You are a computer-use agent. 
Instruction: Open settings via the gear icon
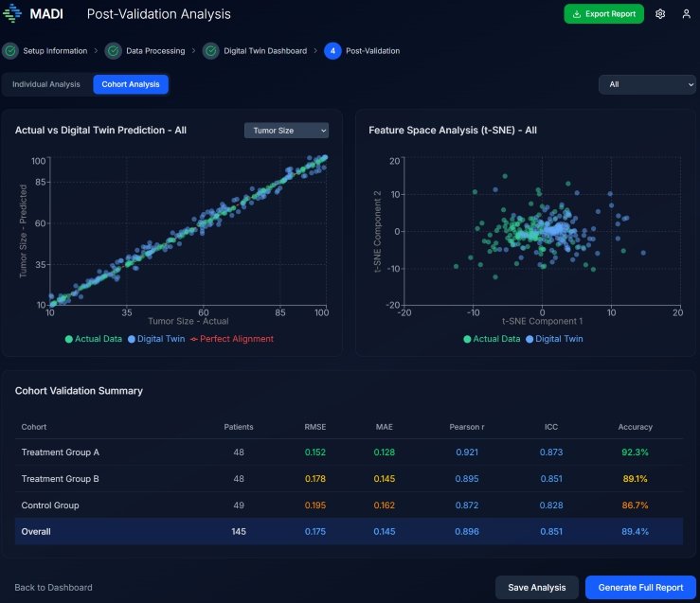point(660,14)
